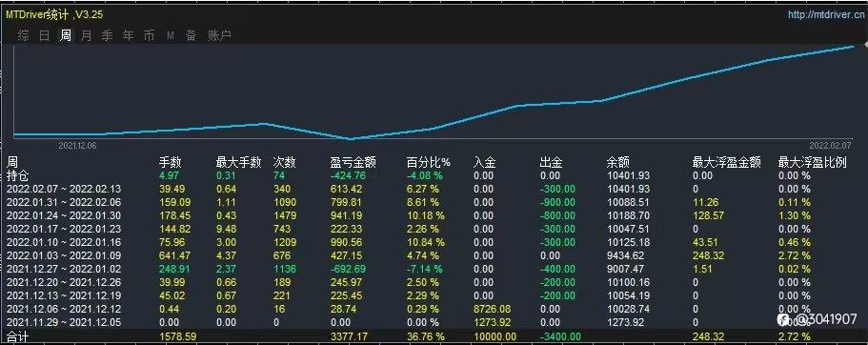Select the 2021.12.13 ~ 2021.12.19 week row
This screenshot has height=345, width=868.
434,295
